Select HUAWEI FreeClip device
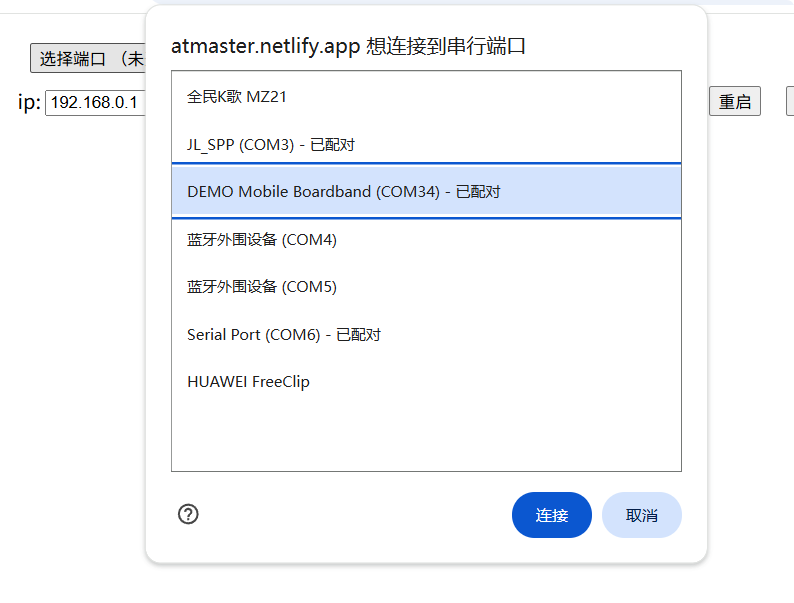The image size is (794, 603). [426, 381]
